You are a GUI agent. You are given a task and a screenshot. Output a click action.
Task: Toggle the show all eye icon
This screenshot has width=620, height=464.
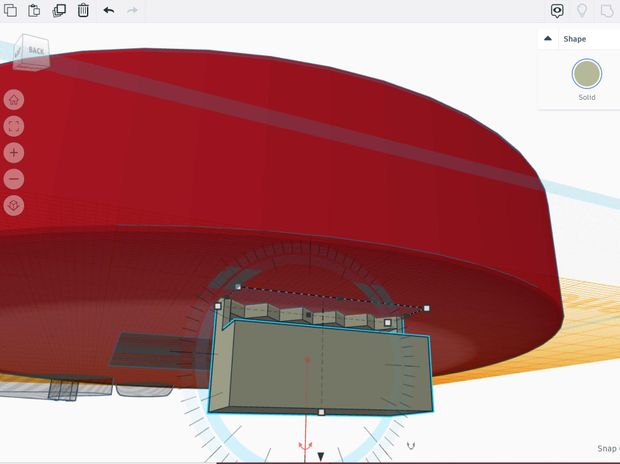coord(557,11)
